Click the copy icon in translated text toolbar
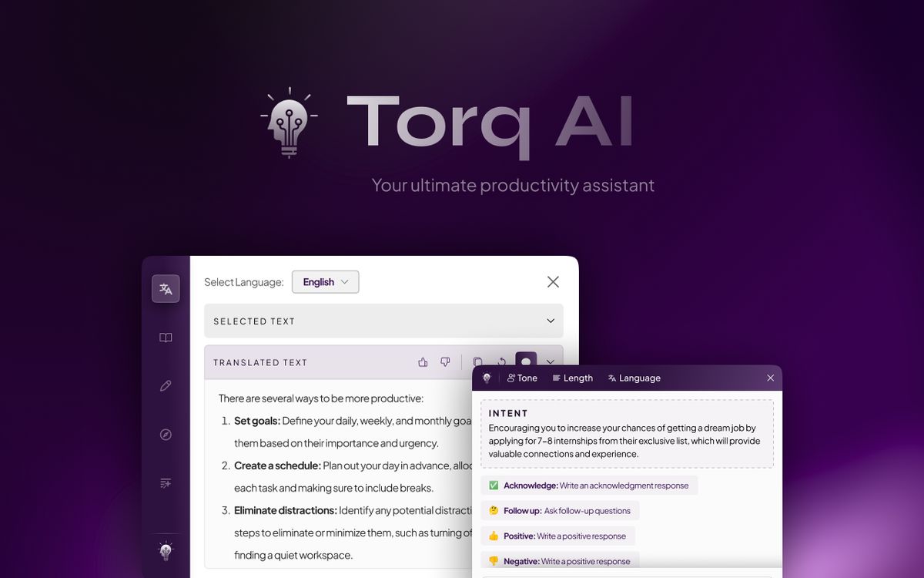This screenshot has height=578, width=924. tap(477, 361)
